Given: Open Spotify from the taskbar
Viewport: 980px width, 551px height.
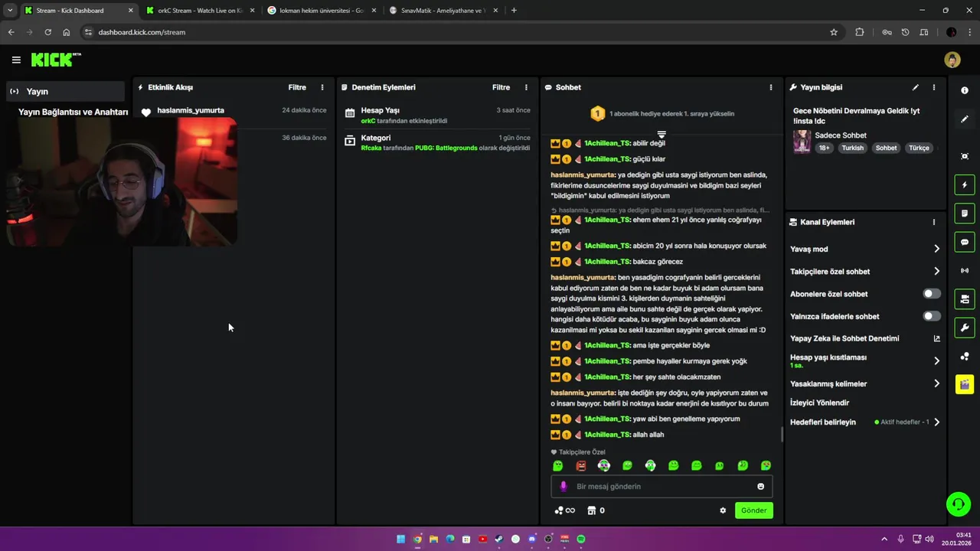Looking at the screenshot, I should (x=581, y=539).
